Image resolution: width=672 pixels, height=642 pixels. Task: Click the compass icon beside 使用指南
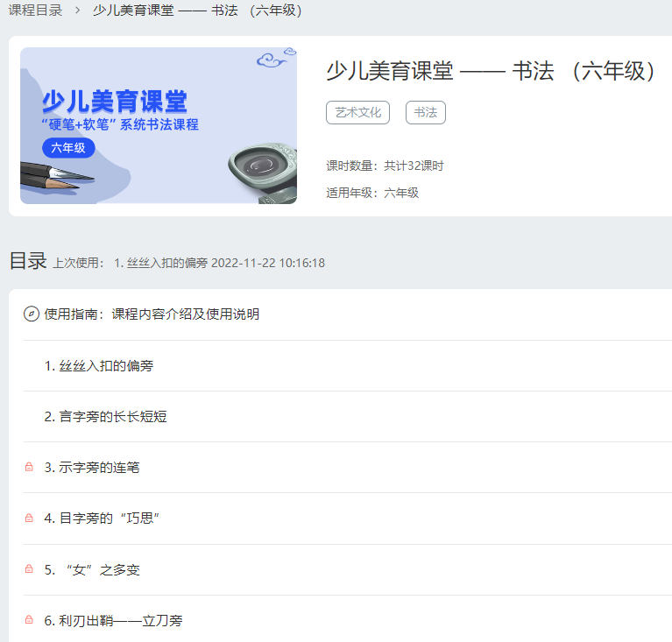pyautogui.click(x=32, y=314)
